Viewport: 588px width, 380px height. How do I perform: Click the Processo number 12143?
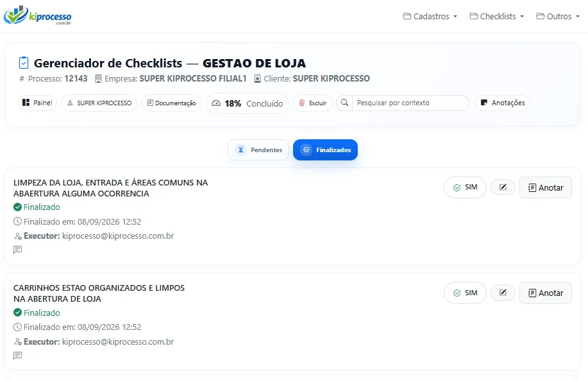tap(76, 78)
